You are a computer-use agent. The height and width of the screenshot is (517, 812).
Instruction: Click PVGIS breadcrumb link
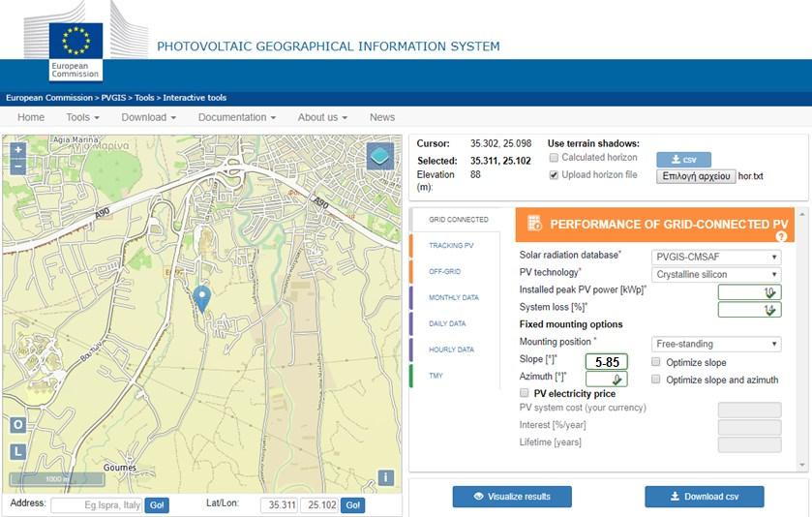tap(113, 98)
